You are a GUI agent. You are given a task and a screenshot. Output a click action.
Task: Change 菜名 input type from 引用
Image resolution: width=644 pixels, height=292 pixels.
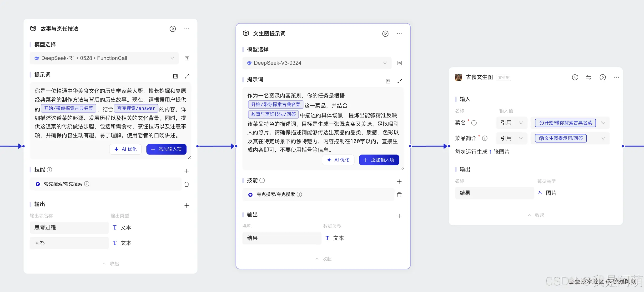pos(512,123)
